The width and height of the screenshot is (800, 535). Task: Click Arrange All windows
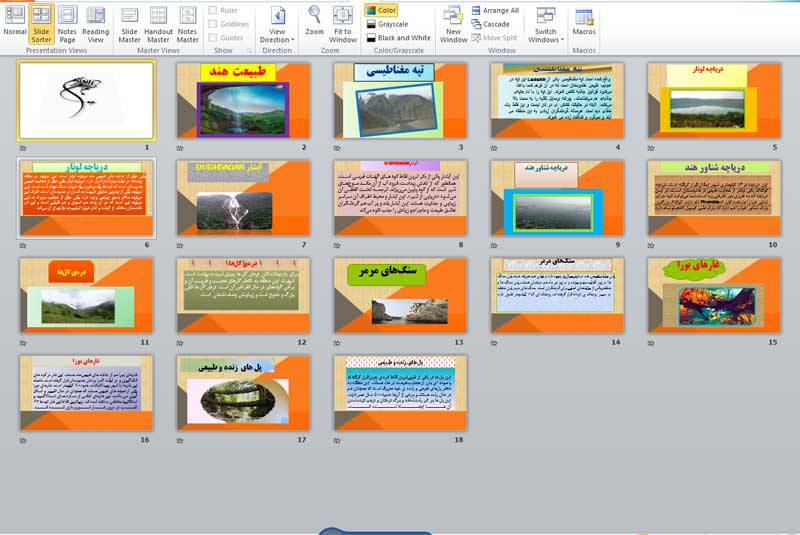(x=495, y=10)
